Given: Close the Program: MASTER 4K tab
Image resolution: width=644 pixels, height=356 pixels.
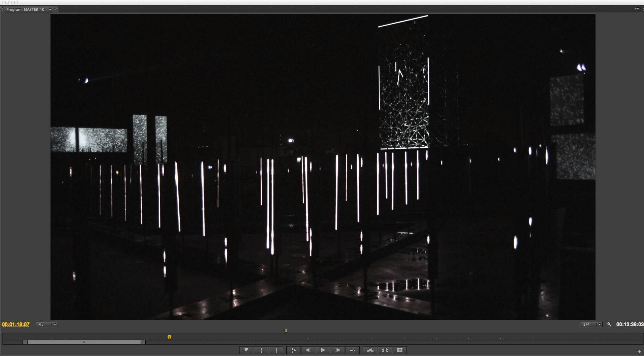Looking at the screenshot, I should [x=56, y=9].
